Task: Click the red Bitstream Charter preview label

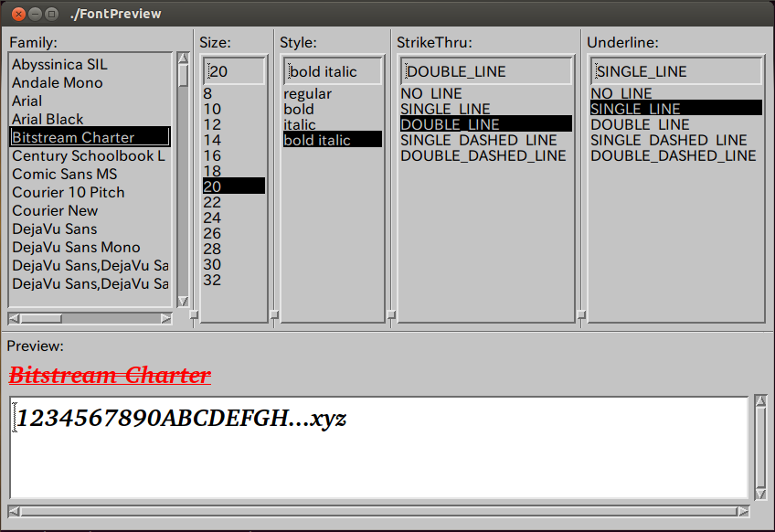Action: tap(110, 375)
